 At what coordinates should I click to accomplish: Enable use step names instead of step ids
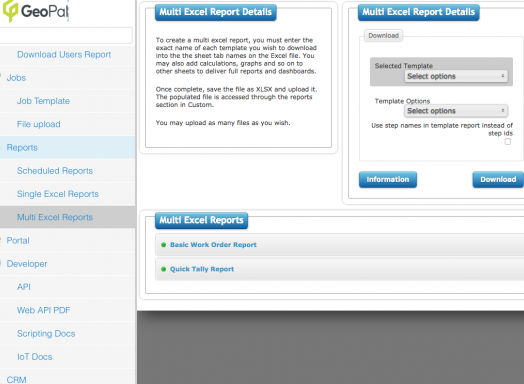tap(507, 142)
